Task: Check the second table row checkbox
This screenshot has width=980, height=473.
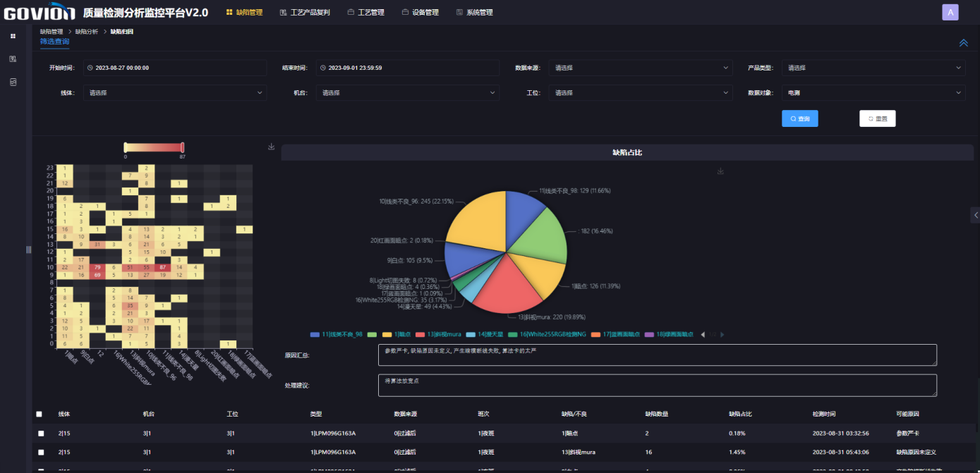Action: [41, 452]
